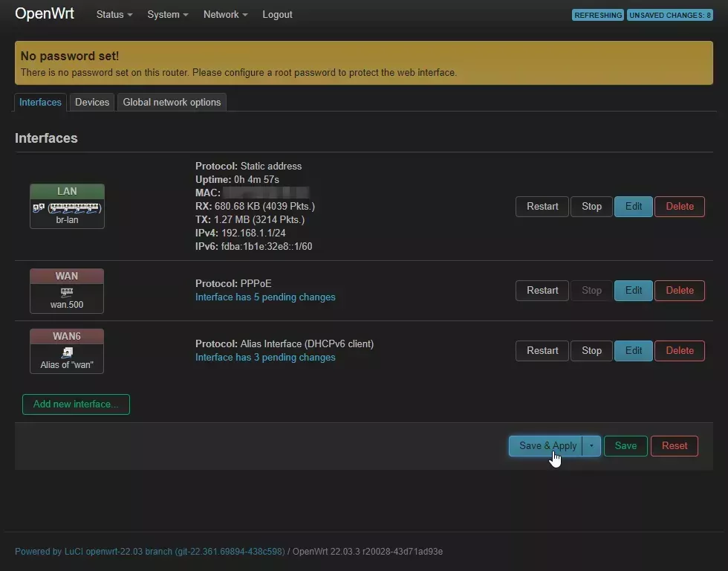Click the LAN Uptime 0h 4m 57s text
The height and width of the screenshot is (571, 728).
click(256, 180)
